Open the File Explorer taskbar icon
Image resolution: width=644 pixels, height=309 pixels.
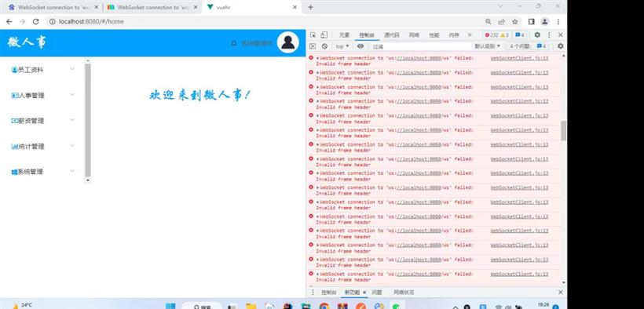(x=251, y=306)
